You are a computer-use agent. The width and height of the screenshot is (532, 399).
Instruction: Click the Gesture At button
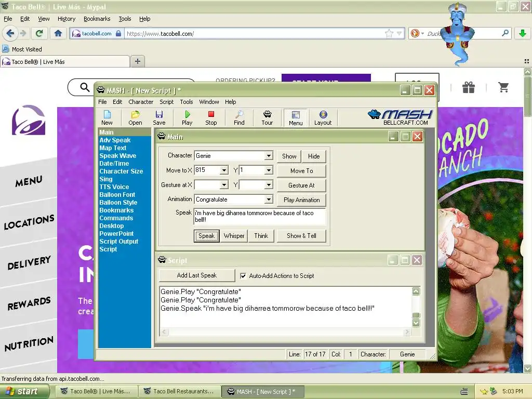pos(302,185)
